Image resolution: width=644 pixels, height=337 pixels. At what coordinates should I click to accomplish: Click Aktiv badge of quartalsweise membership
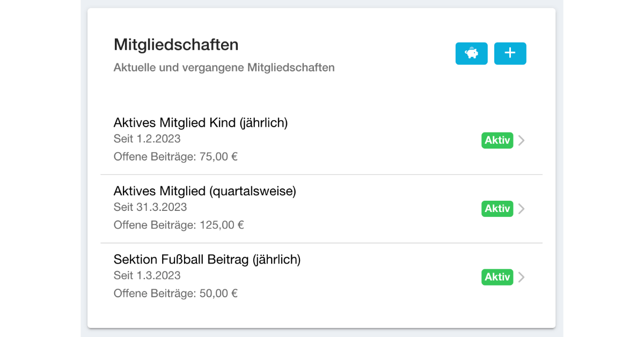point(497,209)
